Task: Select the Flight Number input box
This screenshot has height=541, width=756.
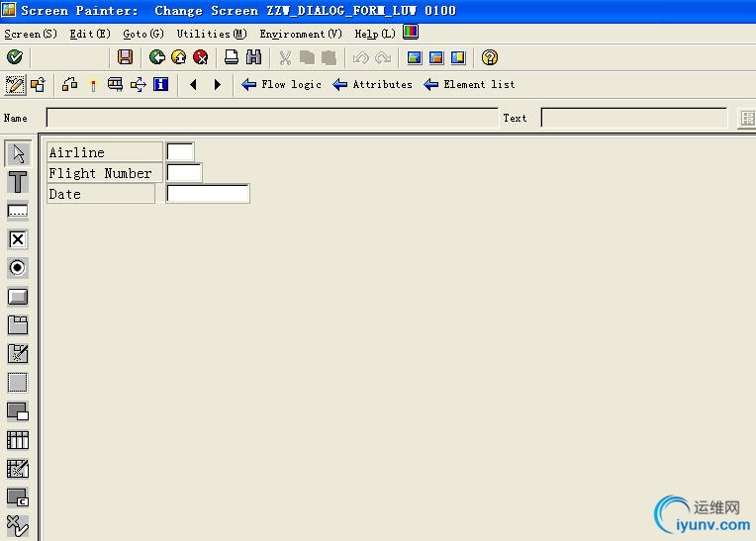Action: pyautogui.click(x=184, y=172)
